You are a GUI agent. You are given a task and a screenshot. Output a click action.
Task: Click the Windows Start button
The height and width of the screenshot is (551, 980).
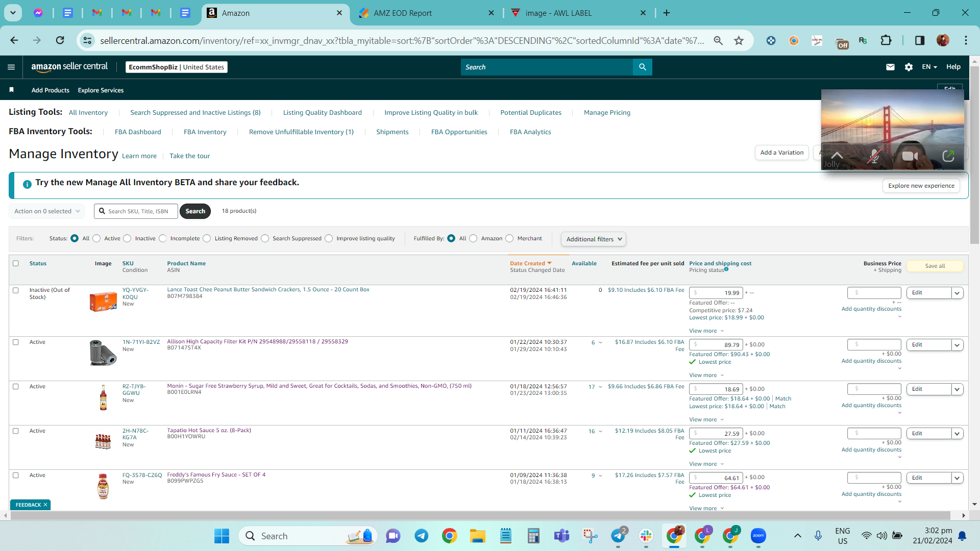click(x=222, y=536)
